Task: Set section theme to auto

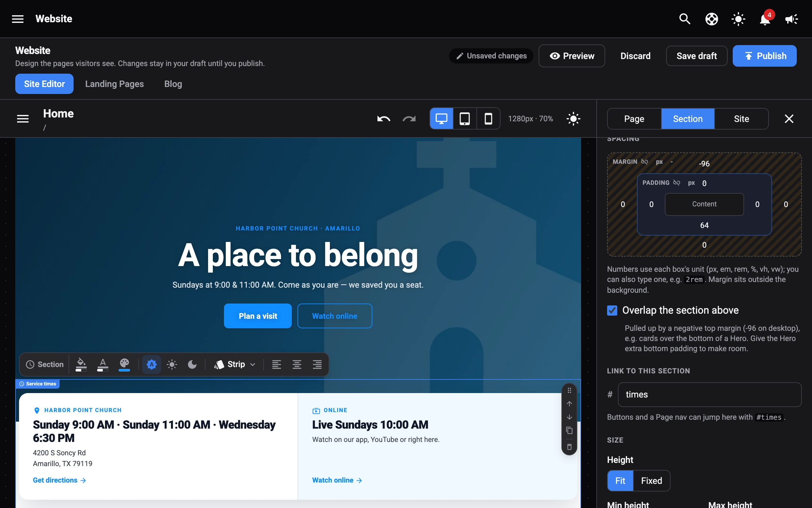Action: click(x=152, y=364)
